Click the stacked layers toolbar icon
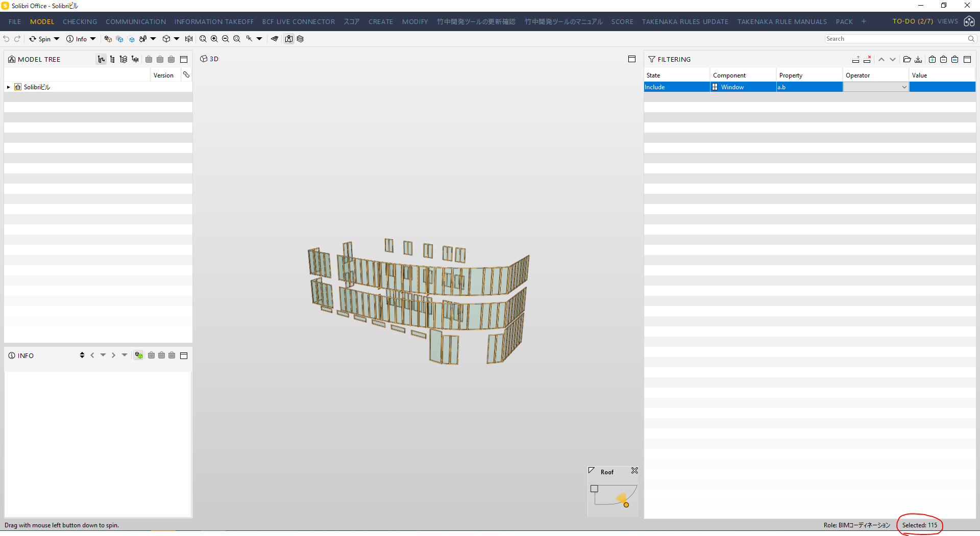 tap(300, 39)
